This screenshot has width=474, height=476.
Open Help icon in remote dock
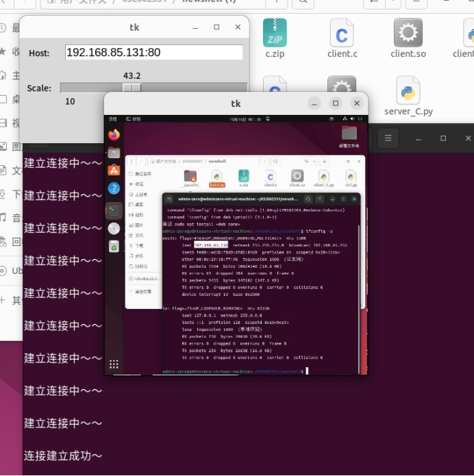click(x=114, y=188)
